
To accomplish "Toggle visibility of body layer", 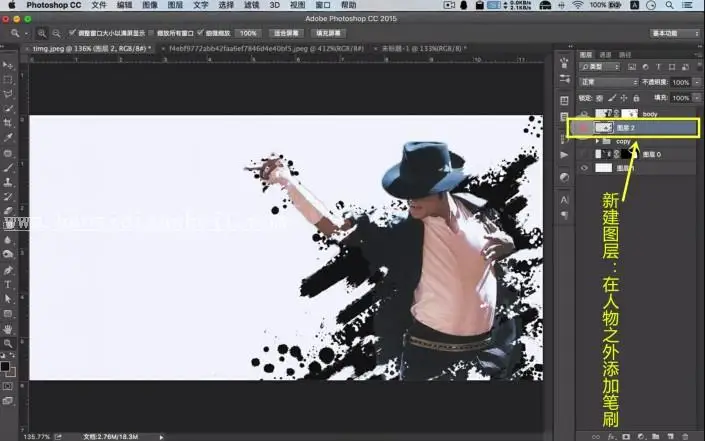I will 584,114.
